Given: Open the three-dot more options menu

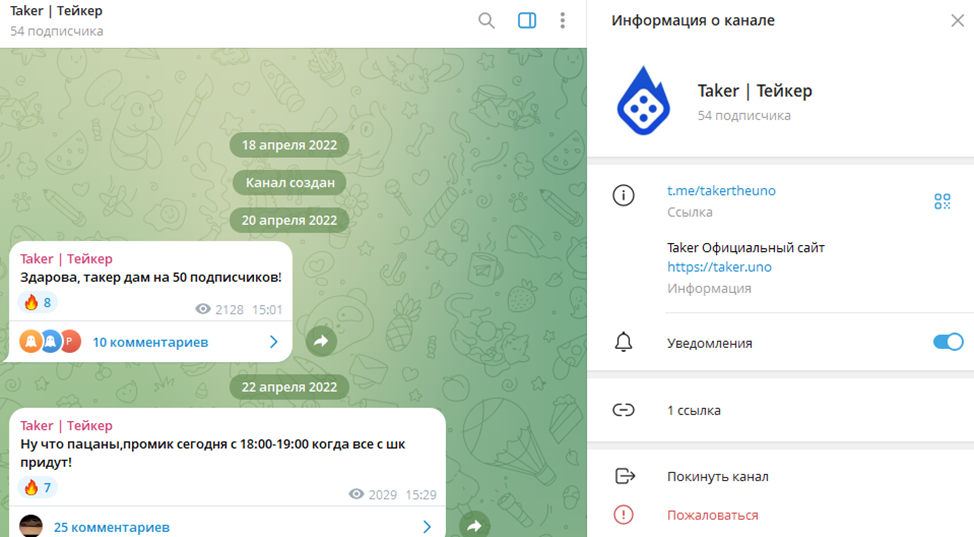Looking at the screenshot, I should [562, 21].
